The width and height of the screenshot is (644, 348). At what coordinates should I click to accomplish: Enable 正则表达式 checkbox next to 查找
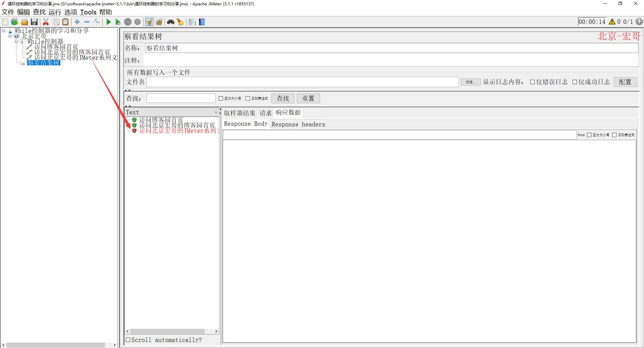pyautogui.click(x=248, y=99)
